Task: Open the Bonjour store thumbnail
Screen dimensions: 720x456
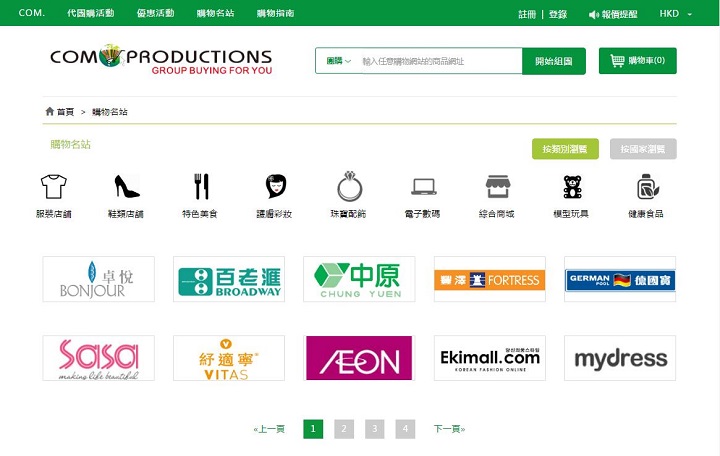Action: 99,279
